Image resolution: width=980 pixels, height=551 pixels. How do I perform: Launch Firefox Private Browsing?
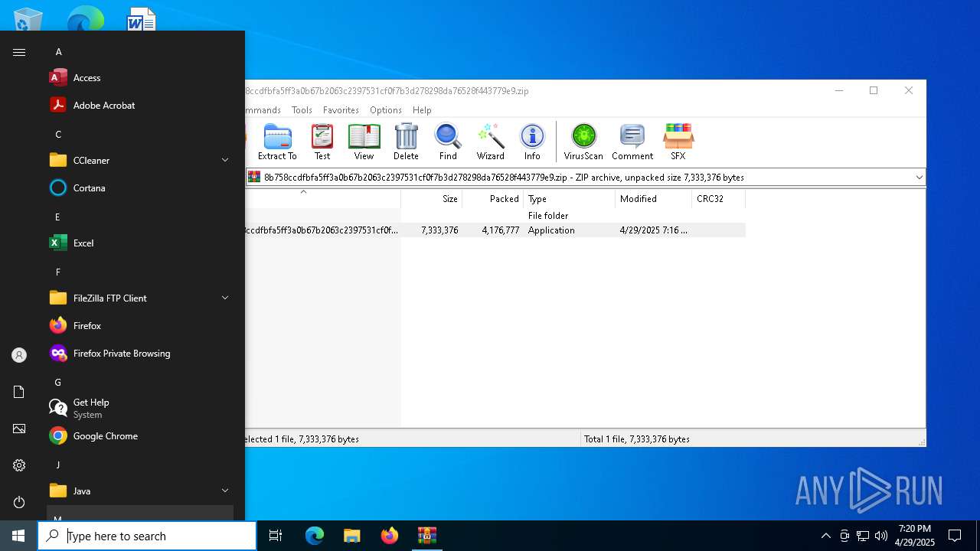coord(140,354)
